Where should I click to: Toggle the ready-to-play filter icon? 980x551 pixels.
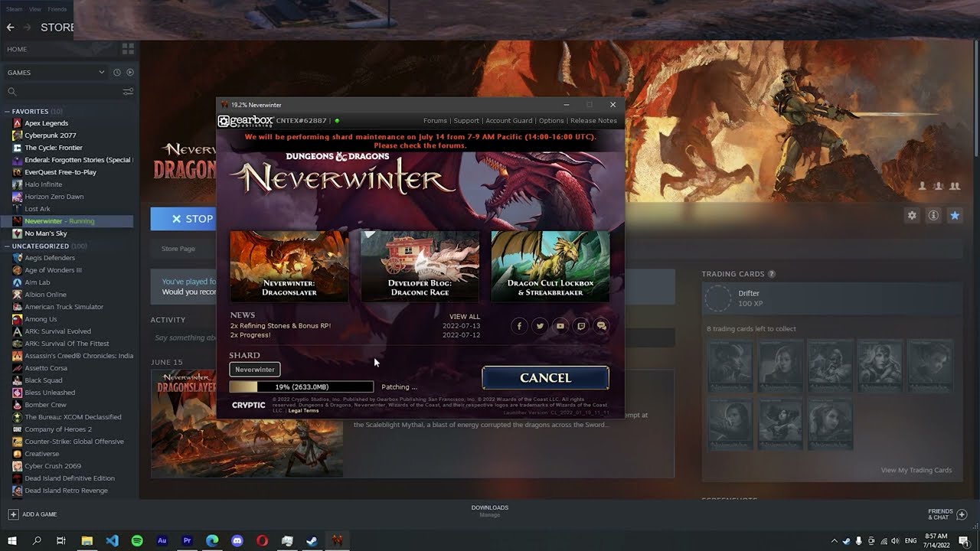(129, 73)
